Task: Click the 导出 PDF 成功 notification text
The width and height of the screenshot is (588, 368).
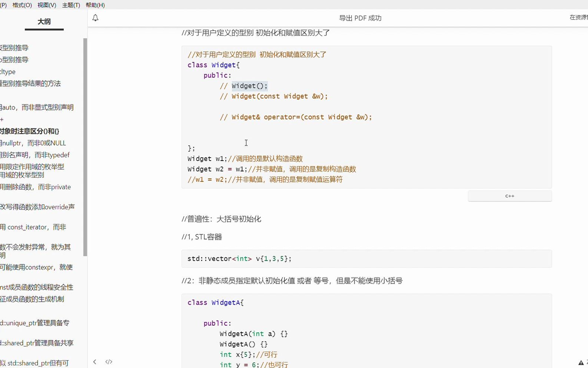Action: [360, 18]
